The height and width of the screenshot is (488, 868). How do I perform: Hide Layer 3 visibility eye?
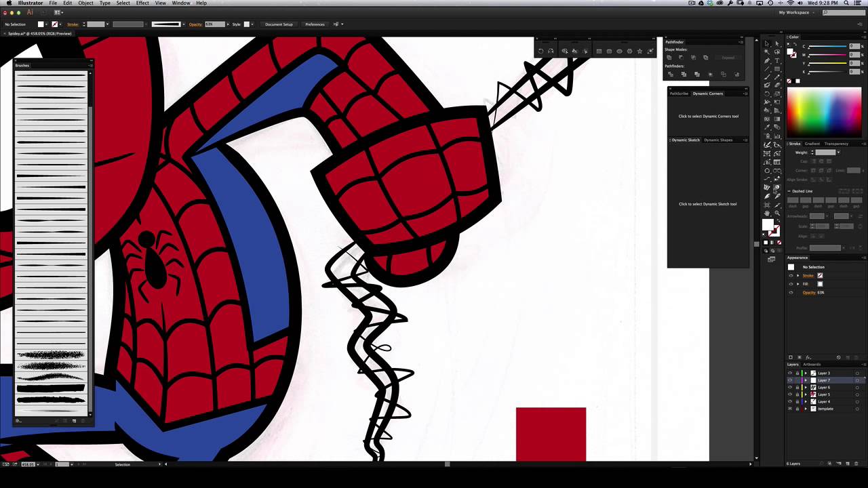point(790,373)
